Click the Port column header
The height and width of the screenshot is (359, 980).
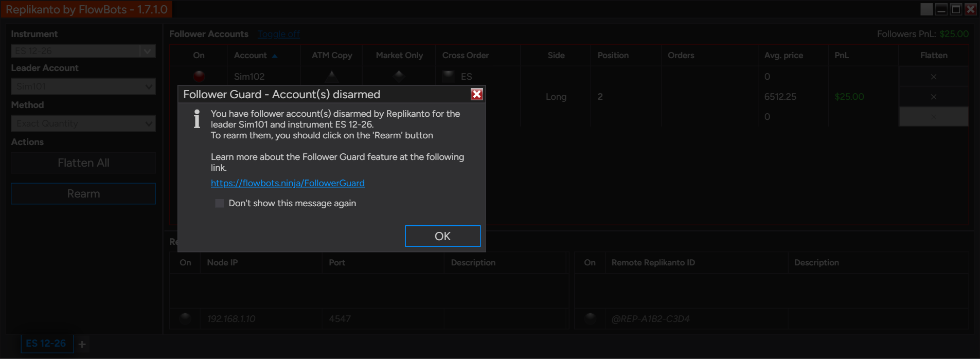tap(383, 262)
